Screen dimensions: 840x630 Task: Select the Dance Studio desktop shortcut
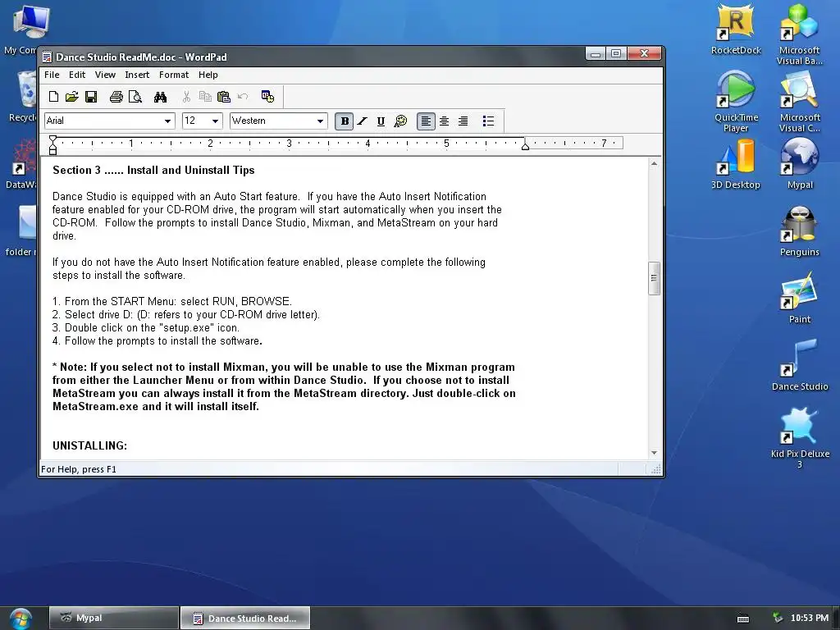(x=799, y=365)
